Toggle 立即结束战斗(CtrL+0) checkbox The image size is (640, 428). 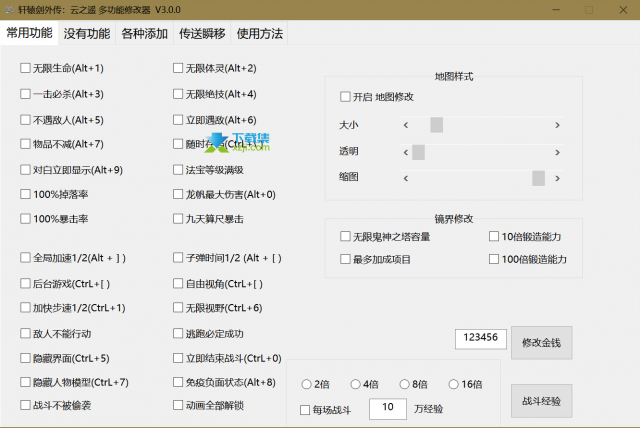(x=178, y=358)
